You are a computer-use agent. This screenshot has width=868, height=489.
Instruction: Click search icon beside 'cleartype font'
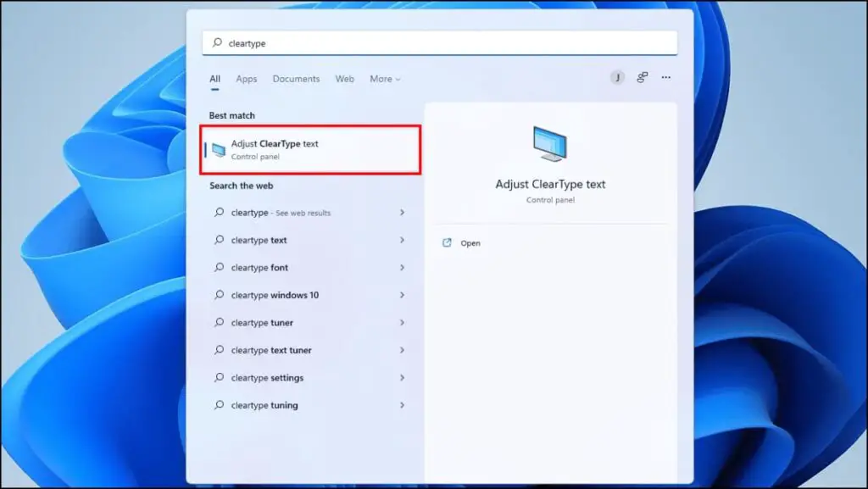[220, 267]
